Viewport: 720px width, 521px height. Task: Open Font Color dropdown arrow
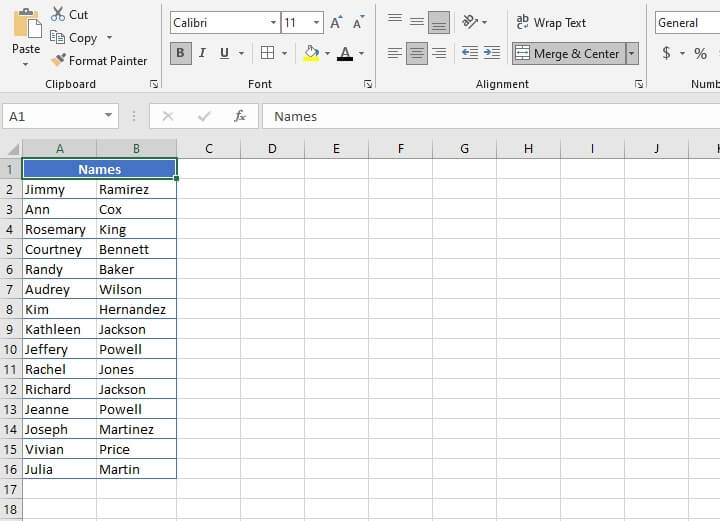(x=361, y=53)
